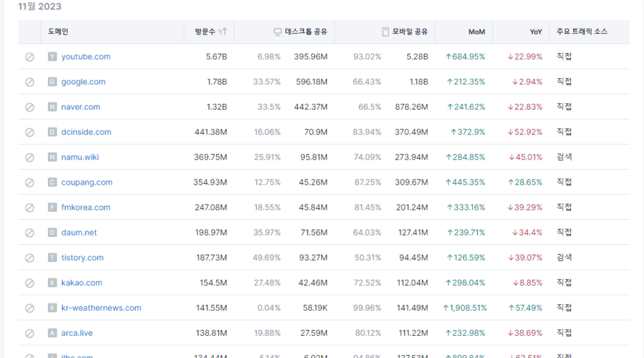Image resolution: width=644 pixels, height=358 pixels.
Task: Click the F favicon beside fmkorea.com
Action: click(x=52, y=207)
